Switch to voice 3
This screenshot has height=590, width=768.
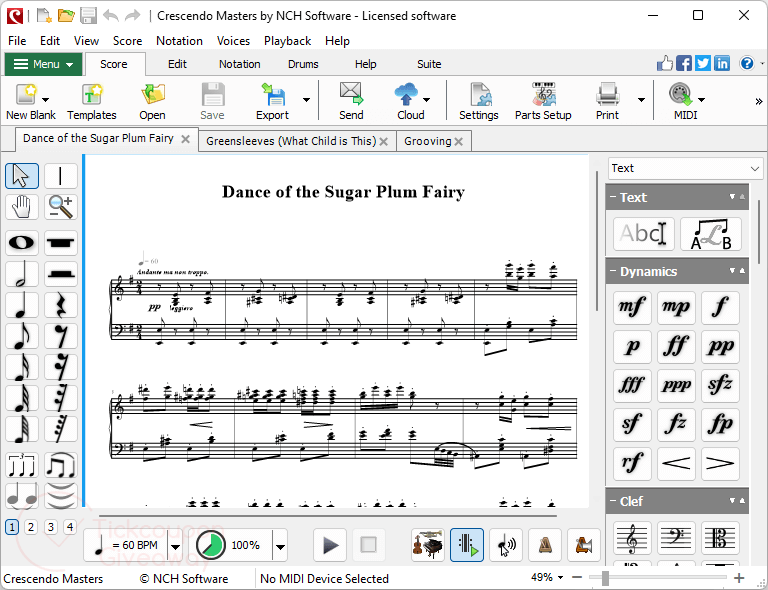(x=50, y=527)
